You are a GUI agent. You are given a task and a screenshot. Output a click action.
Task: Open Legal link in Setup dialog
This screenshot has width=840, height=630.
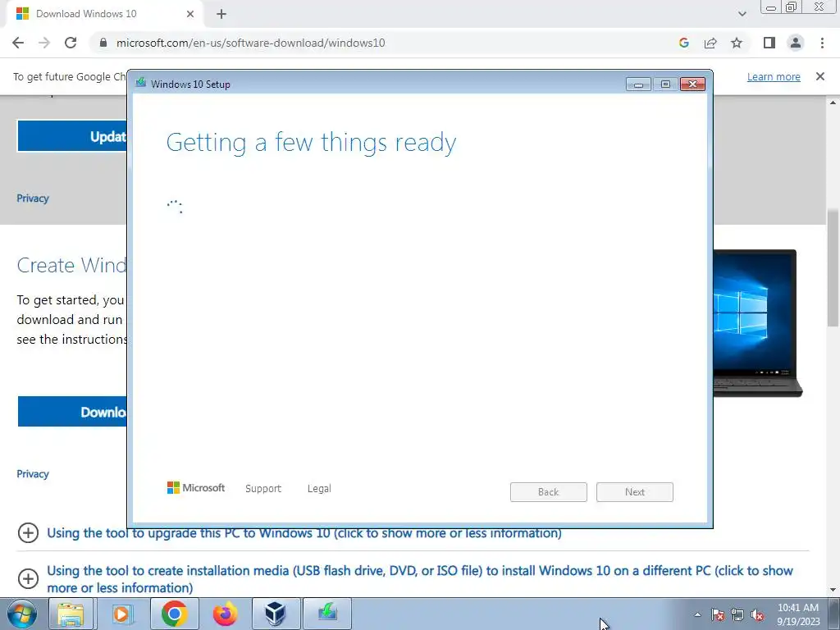click(319, 489)
